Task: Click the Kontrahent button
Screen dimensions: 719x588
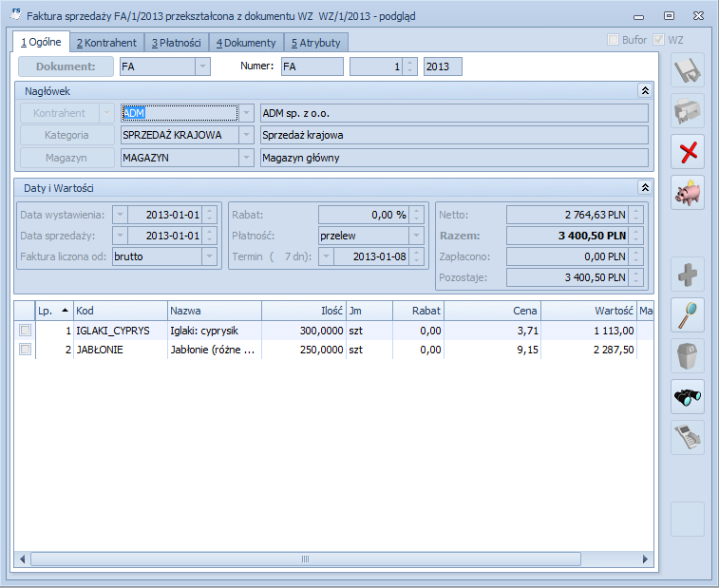Action: (60, 113)
